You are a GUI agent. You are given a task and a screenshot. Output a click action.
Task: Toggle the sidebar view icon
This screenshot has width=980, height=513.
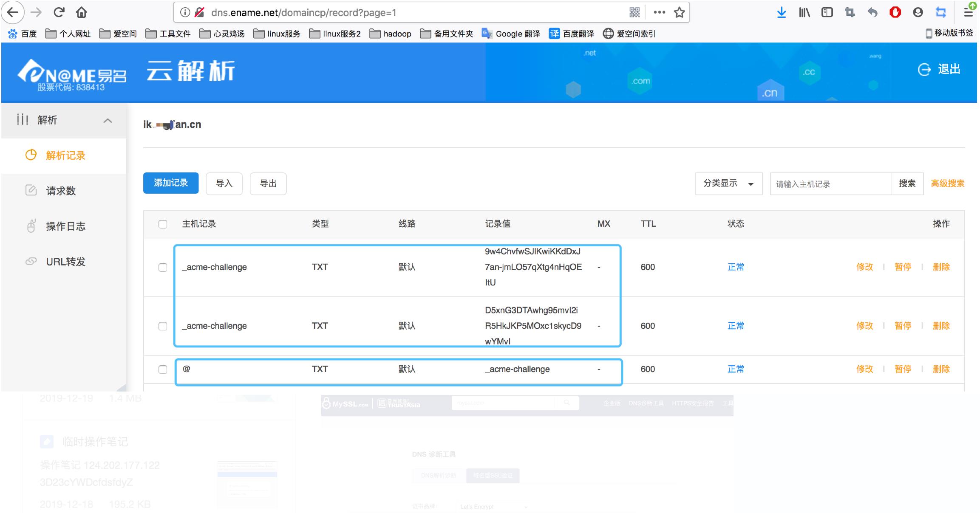pos(827,12)
